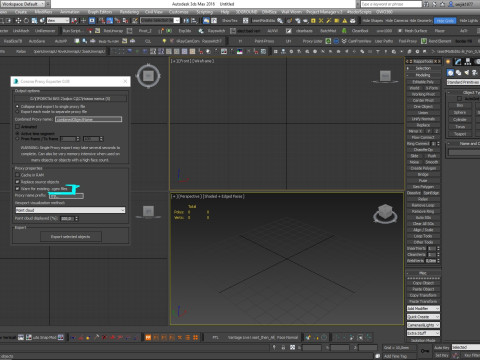Click the Hide Grids button in the toolbar
The image size is (480, 360).
tap(445, 21)
